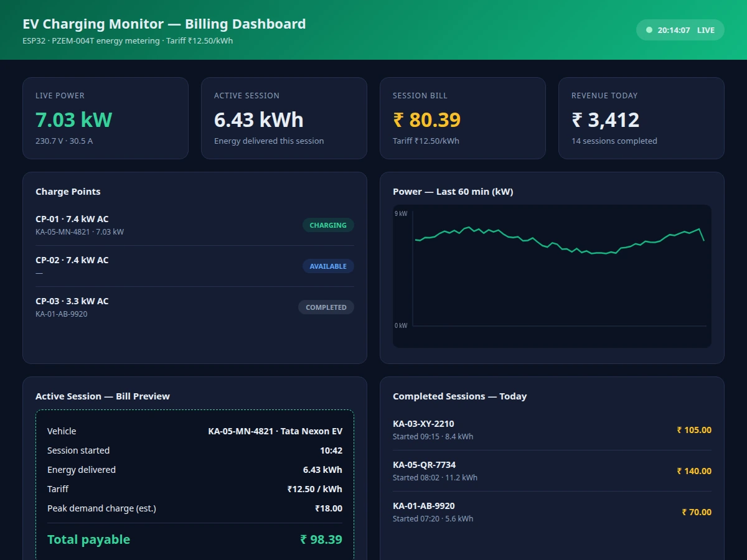Click the green power line in chart
This screenshot has width=747, height=560.
(x=559, y=241)
